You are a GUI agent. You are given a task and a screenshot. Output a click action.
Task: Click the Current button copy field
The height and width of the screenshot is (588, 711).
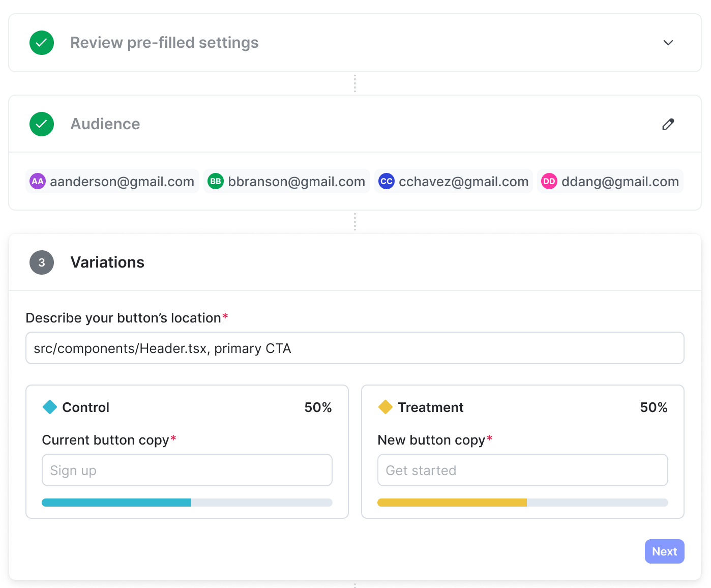pyautogui.click(x=187, y=470)
